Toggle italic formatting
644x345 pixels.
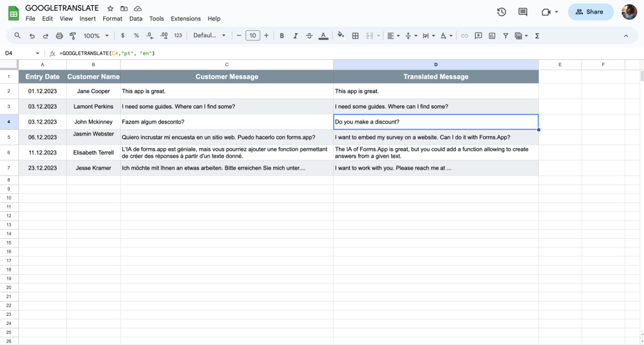(296, 36)
